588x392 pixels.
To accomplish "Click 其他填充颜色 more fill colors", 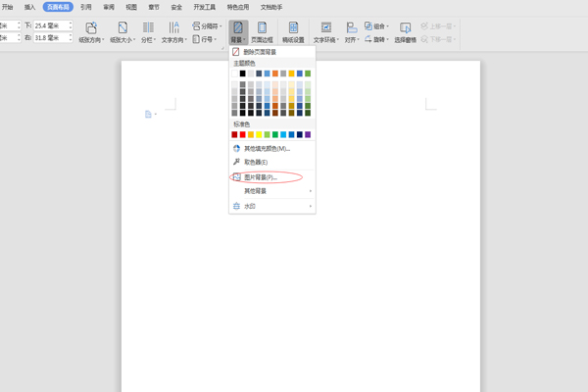I will pos(267,149).
